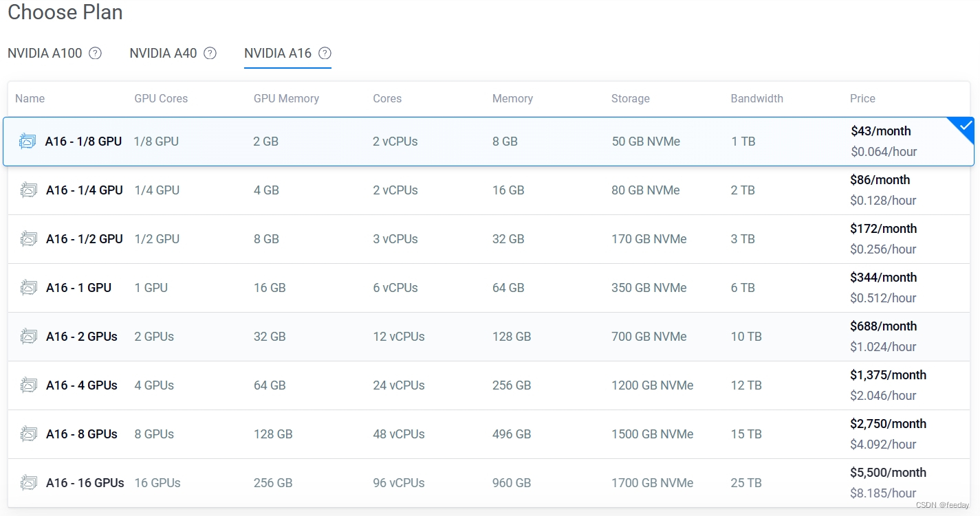Screen dimensions: 980x516
Task: Click the 350 GB NVMe storage cell
Action: 649,288
